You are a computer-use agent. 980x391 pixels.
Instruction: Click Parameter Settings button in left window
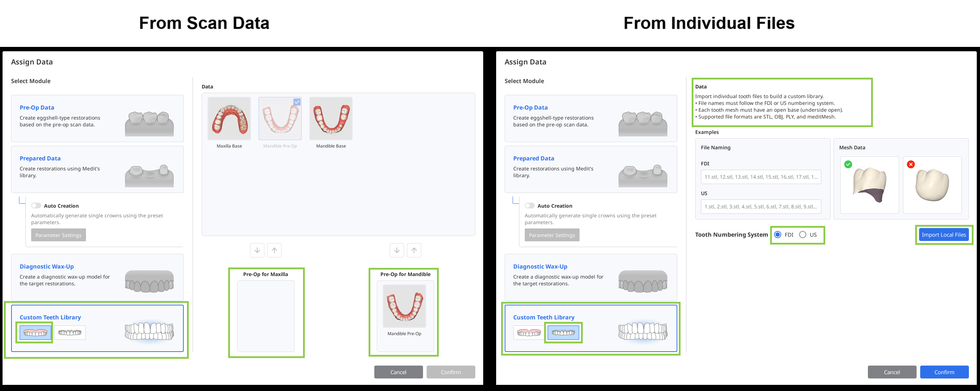[59, 235]
